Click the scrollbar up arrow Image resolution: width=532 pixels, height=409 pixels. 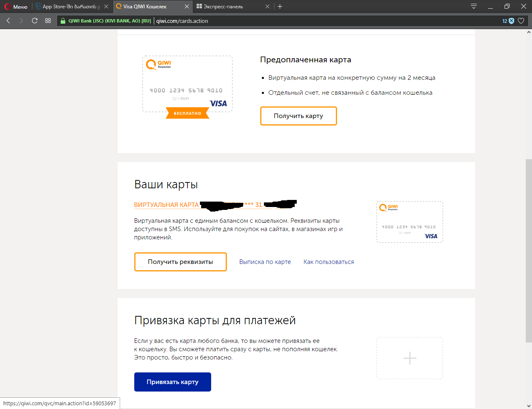[x=529, y=32]
